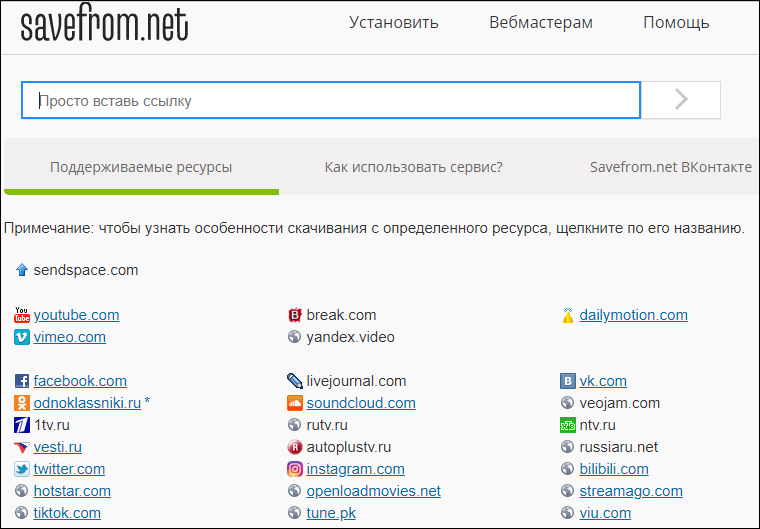Viewport: 760px width, 529px height.
Task: Click the autoplustv.ru text
Action: coord(348,447)
